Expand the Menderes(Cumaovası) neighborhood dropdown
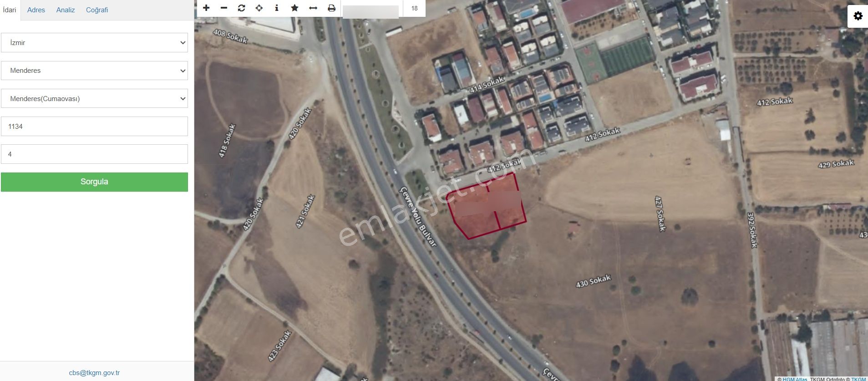Screen dimensions: 868x381 [x=94, y=98]
